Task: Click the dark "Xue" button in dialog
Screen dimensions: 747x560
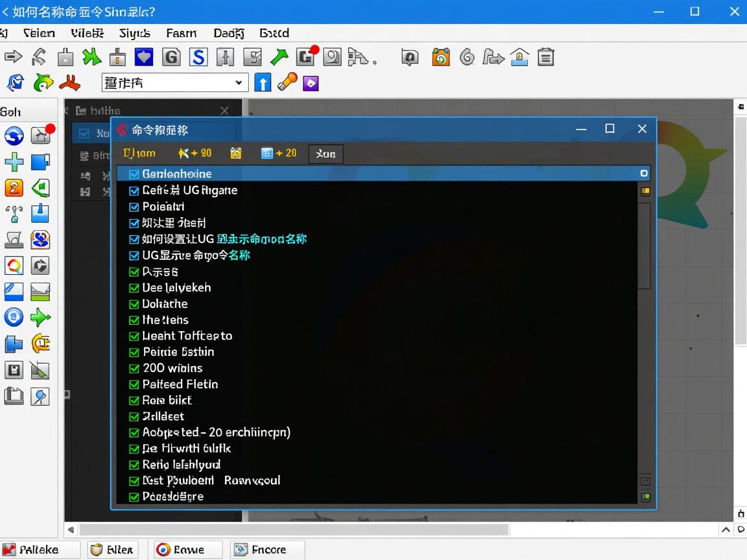Action: point(326,154)
